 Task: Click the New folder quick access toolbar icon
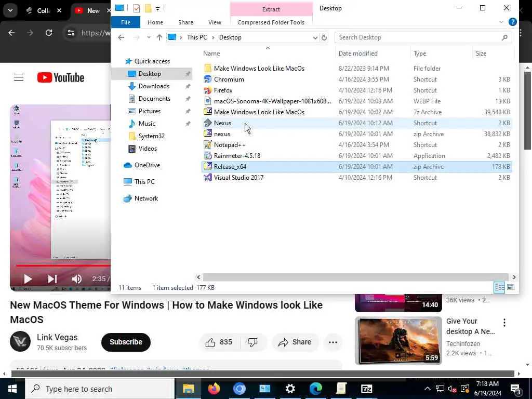148,8
